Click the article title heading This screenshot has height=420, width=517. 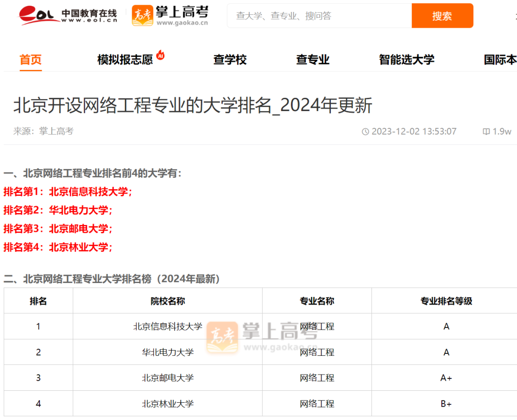[x=192, y=106]
